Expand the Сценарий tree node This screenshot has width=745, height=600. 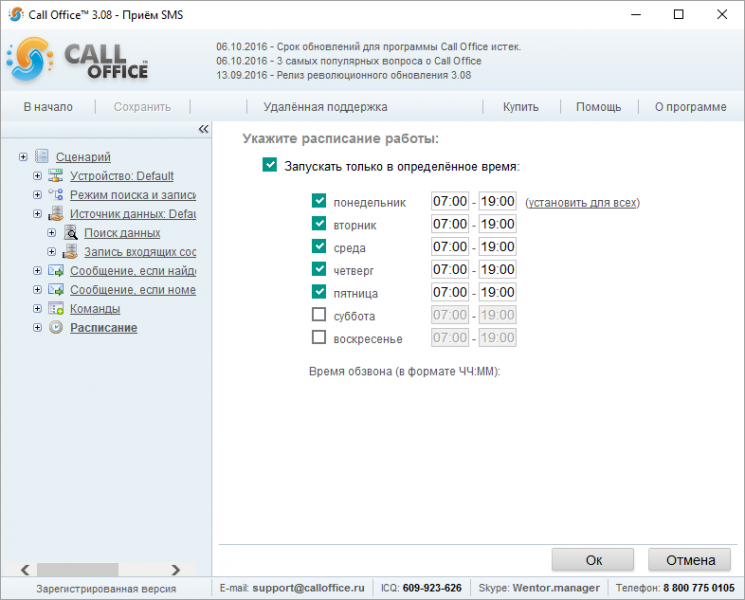click(23, 157)
